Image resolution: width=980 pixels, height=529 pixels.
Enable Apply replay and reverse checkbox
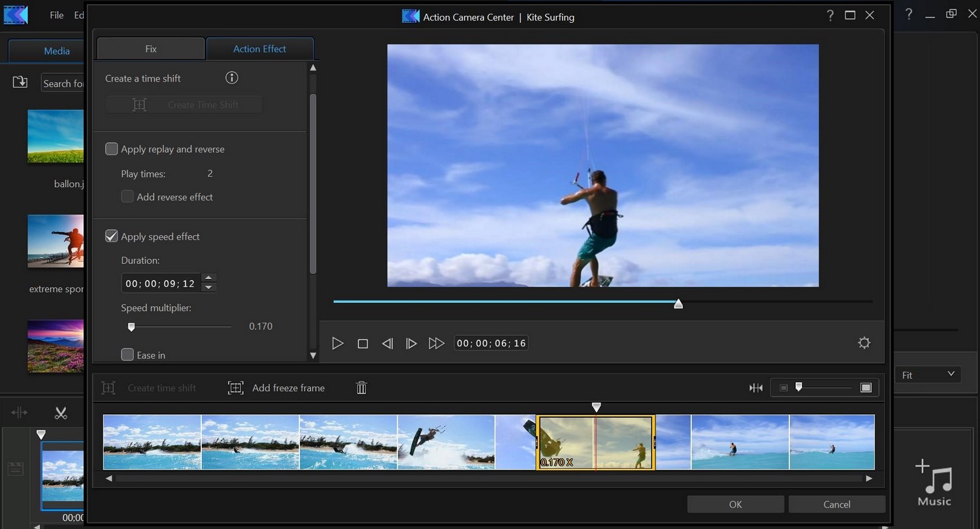click(x=112, y=149)
